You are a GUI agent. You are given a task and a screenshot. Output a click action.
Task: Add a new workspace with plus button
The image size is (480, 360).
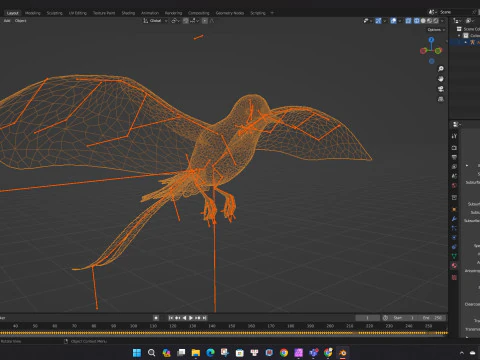click(272, 13)
